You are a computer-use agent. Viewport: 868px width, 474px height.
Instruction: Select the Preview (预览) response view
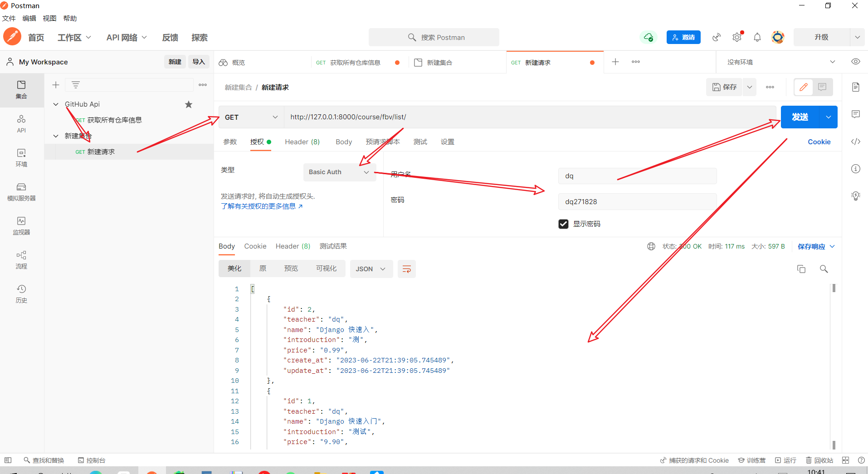291,269
